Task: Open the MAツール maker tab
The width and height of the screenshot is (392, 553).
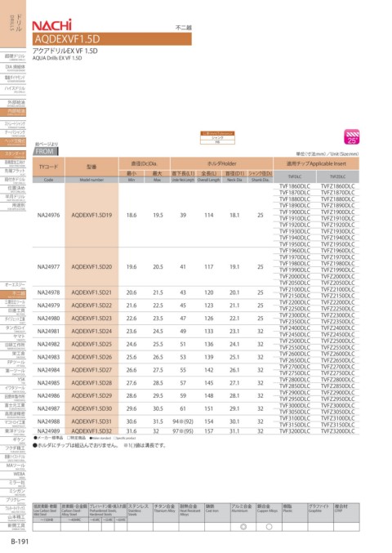Action: pyautogui.click(x=13, y=466)
